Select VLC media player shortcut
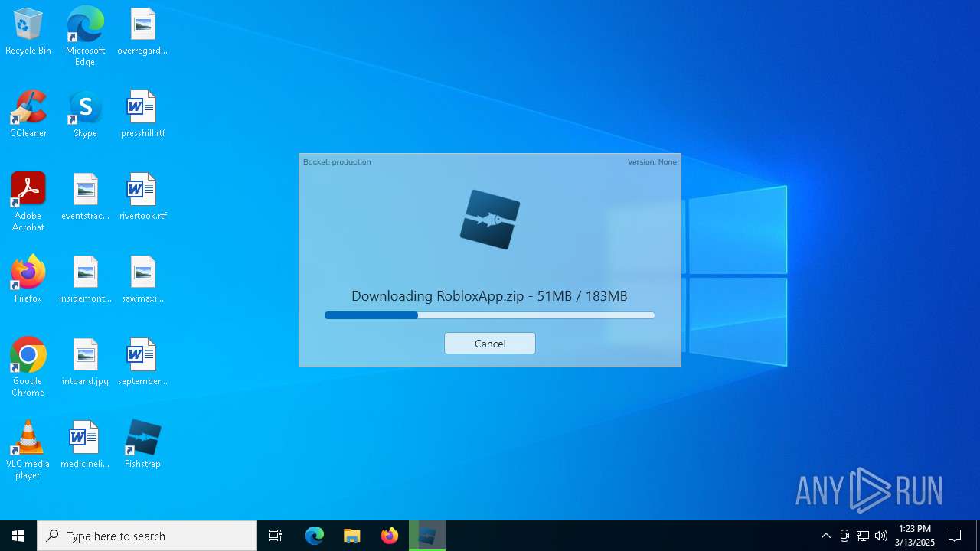 [28, 450]
